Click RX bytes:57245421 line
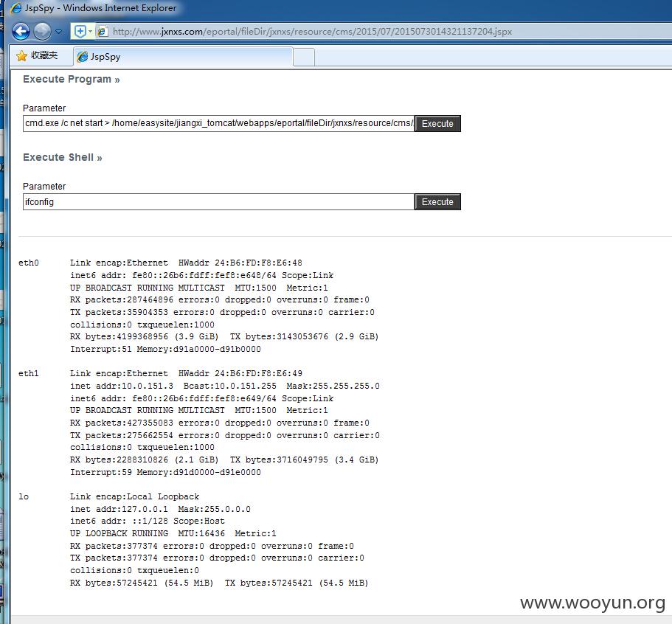Image resolution: width=672 pixels, height=624 pixels. coord(219,583)
